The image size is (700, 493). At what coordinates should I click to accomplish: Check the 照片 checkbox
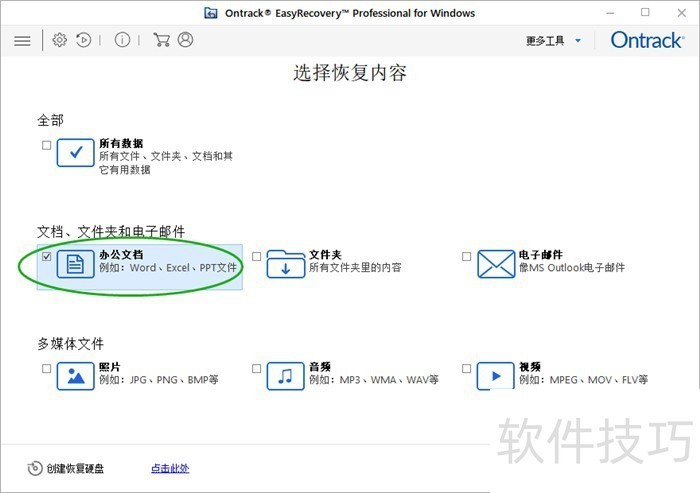click(x=46, y=368)
